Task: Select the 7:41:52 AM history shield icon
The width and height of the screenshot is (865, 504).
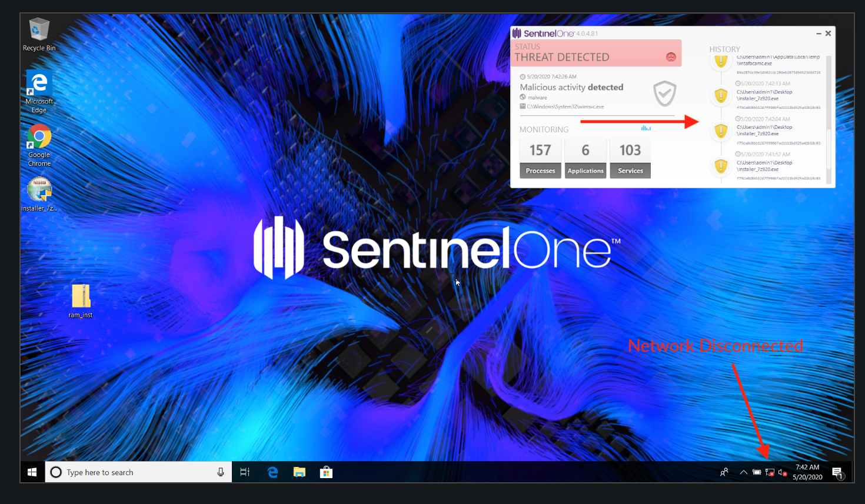Action: click(x=721, y=166)
